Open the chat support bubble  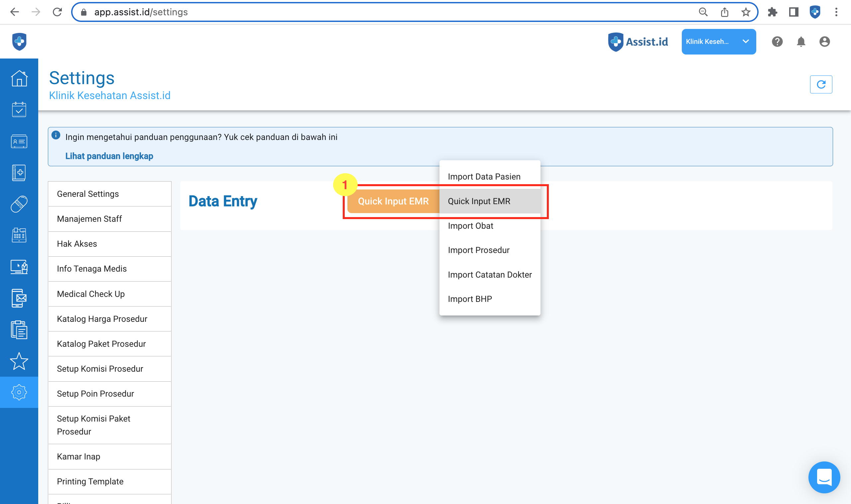(823, 477)
